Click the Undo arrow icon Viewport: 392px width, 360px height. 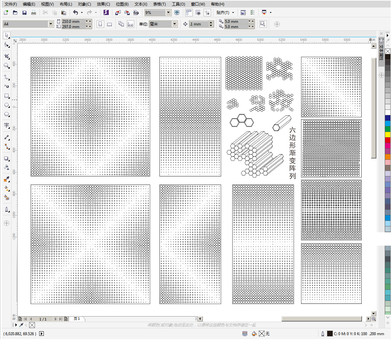76,13
